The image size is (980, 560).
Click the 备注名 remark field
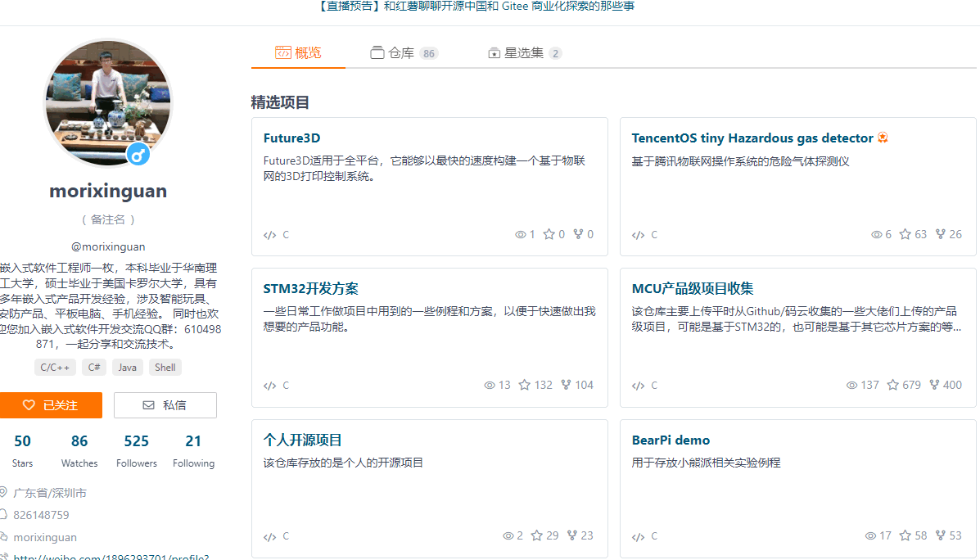pos(108,219)
